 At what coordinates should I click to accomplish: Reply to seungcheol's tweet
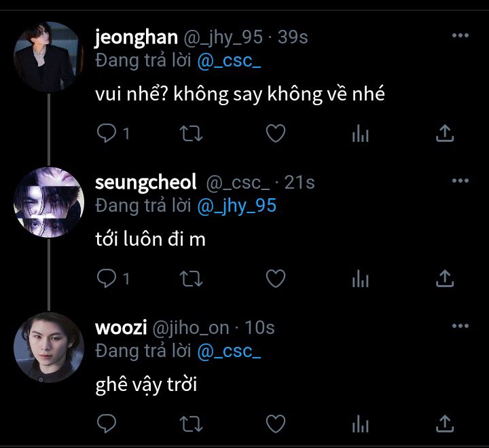pyautogui.click(x=107, y=278)
